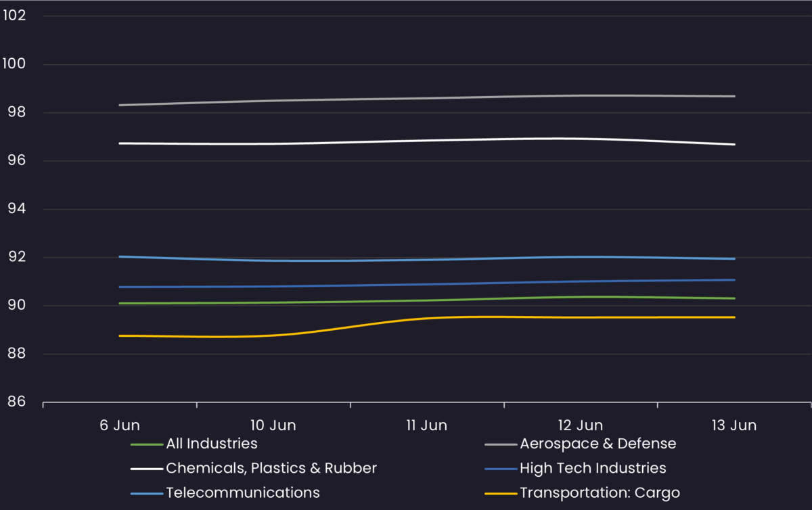Click the 100 value on y-axis

pos(14,64)
